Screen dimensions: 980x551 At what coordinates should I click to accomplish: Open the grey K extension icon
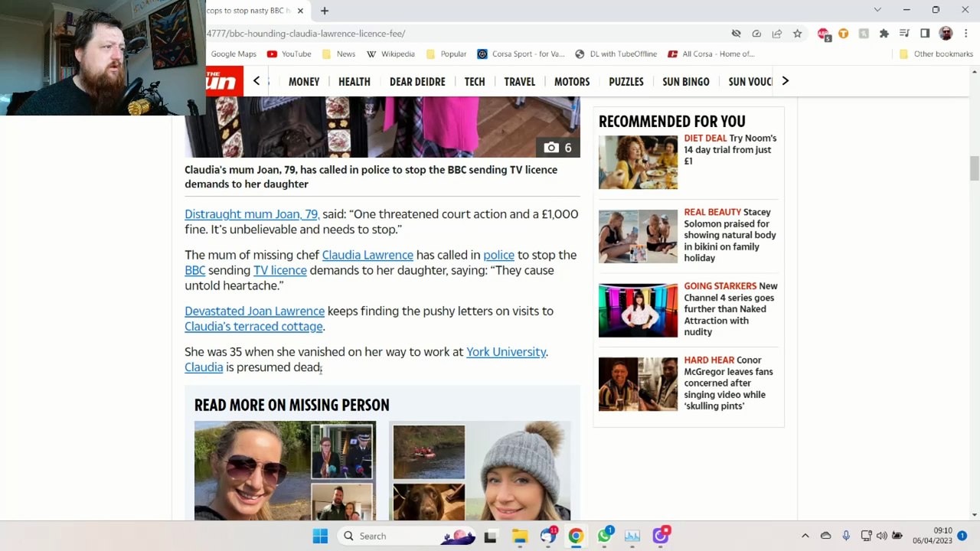pyautogui.click(x=864, y=34)
